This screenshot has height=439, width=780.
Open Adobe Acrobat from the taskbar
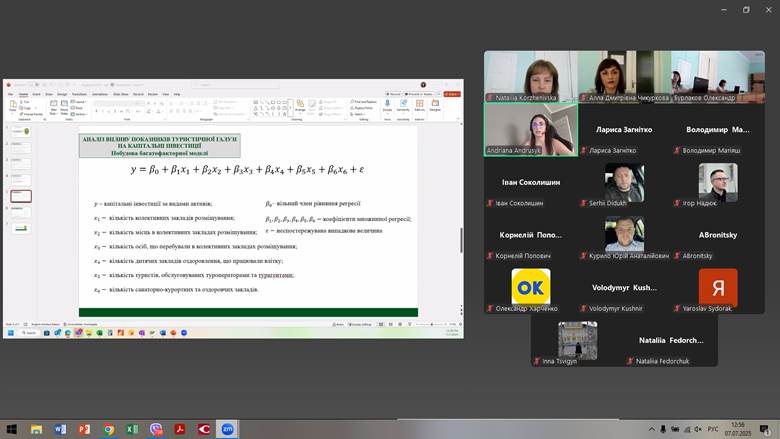point(180,429)
